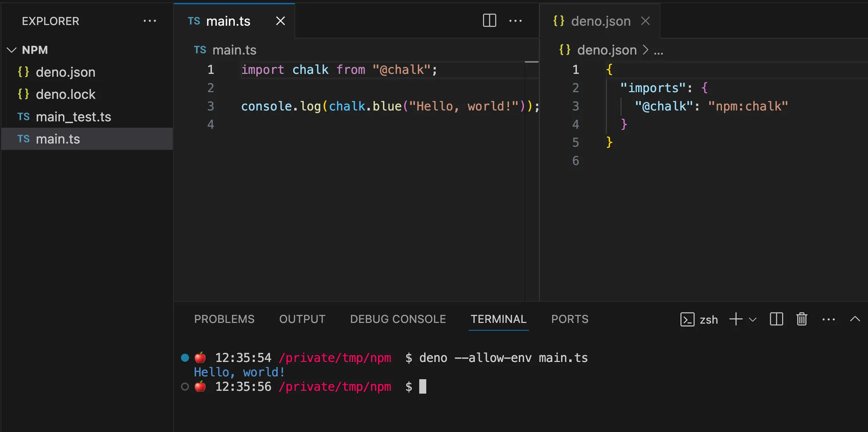Click the terminal command prompt cursor
Image resolution: width=868 pixels, height=432 pixels.
(x=423, y=386)
